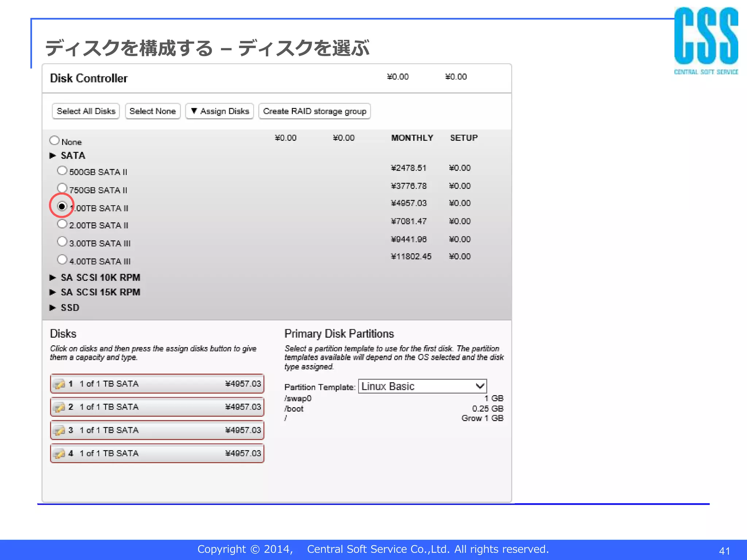Click the MONTHLY column header
This screenshot has width=747, height=560.
click(x=412, y=138)
